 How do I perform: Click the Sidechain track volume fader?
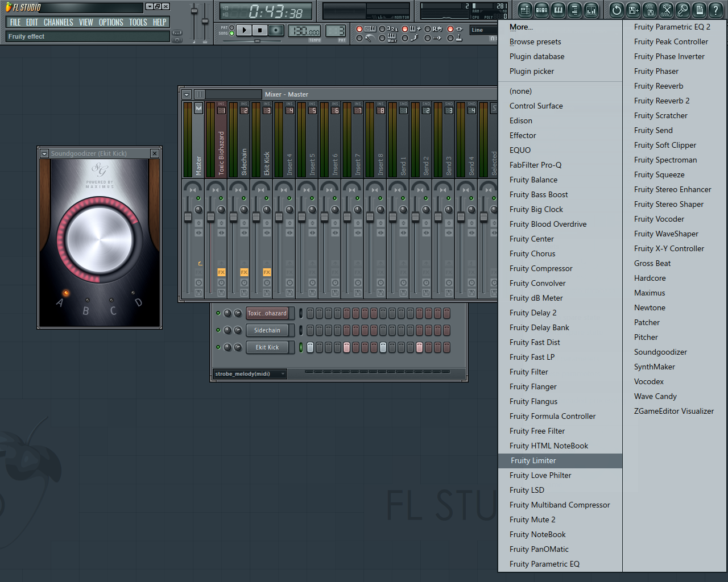click(x=234, y=217)
